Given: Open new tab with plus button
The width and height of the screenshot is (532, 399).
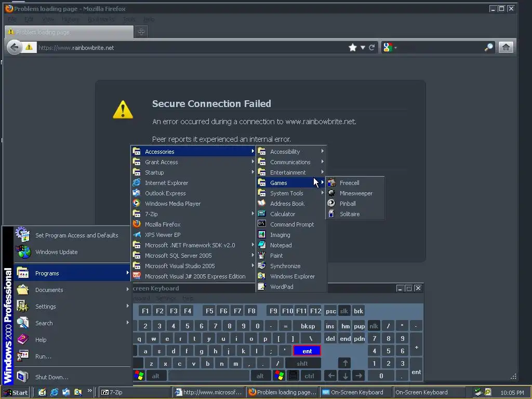Looking at the screenshot, I should (141, 32).
